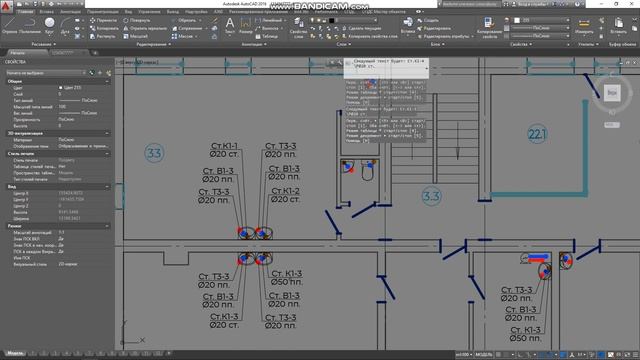The width and height of the screenshot is (640, 360).
Task: Collapse the Стиль печати properties section
Action: [x=107, y=153]
